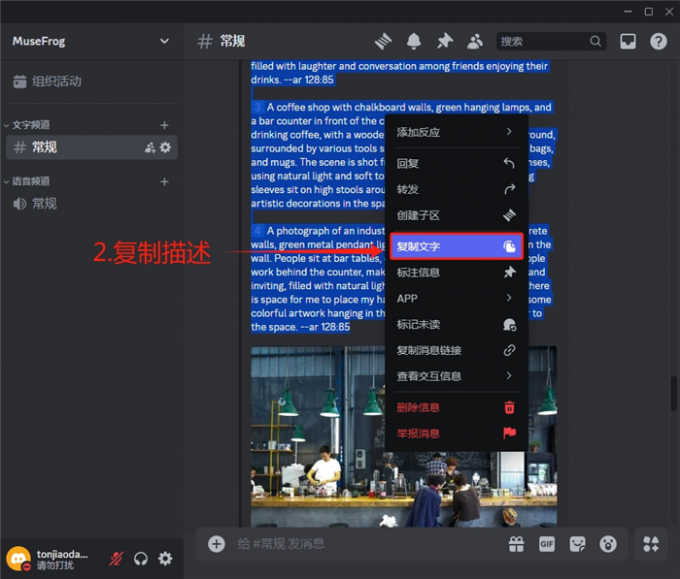Choose 举报消息 in the context menu

click(456, 433)
